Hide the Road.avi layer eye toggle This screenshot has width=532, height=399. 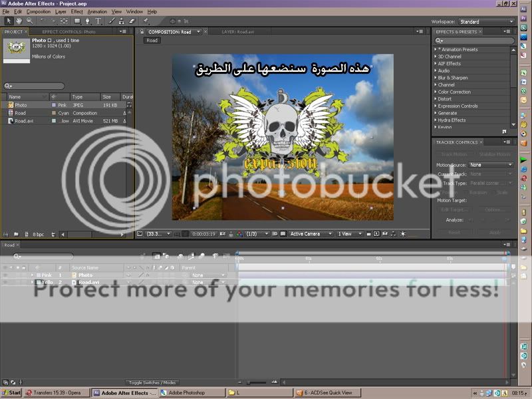(x=5, y=282)
